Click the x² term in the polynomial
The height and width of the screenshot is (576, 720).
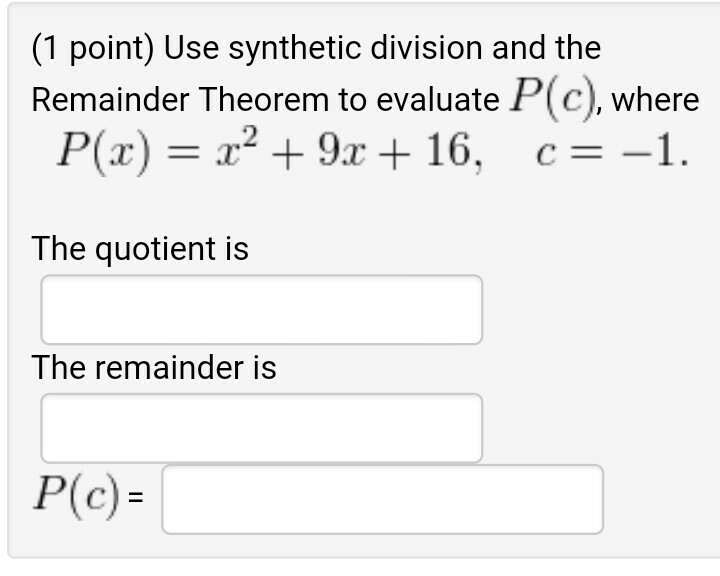241,150
